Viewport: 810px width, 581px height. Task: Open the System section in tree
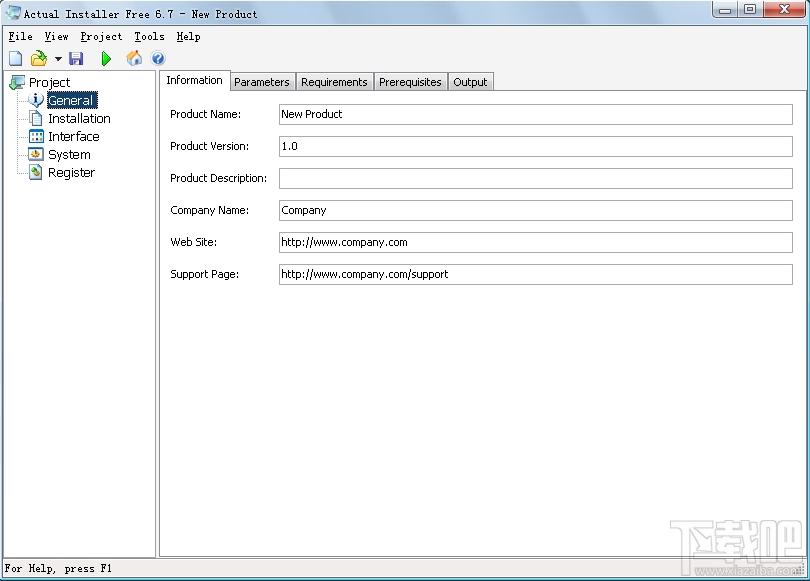coord(69,155)
